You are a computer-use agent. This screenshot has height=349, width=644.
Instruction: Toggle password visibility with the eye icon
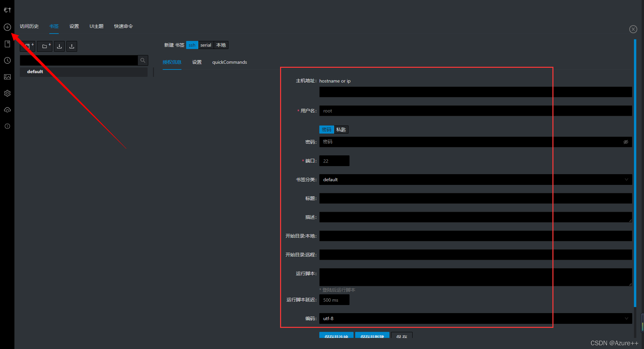pos(626,142)
